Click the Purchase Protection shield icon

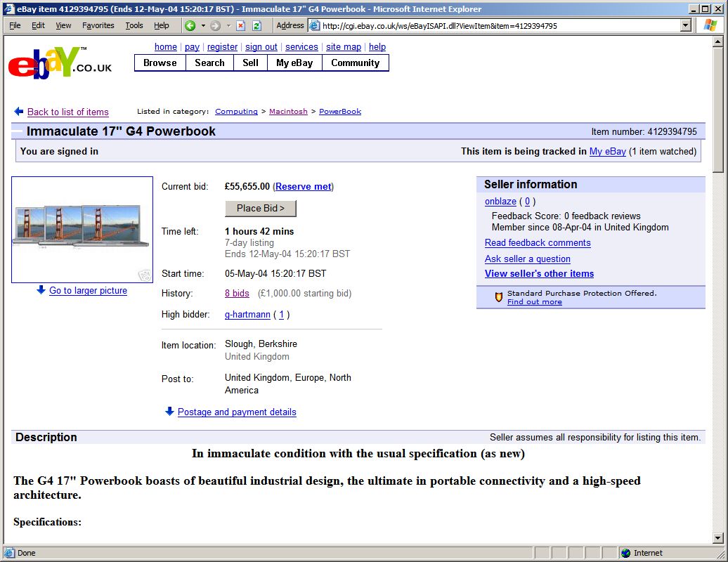coord(499,297)
